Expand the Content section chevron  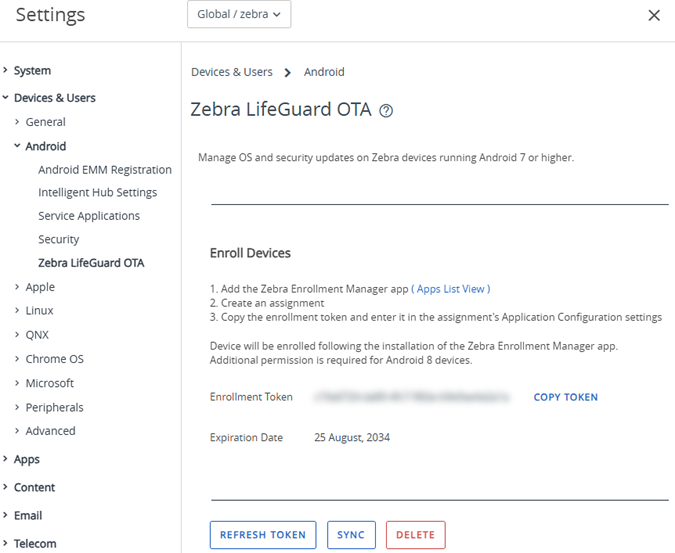click(5, 487)
